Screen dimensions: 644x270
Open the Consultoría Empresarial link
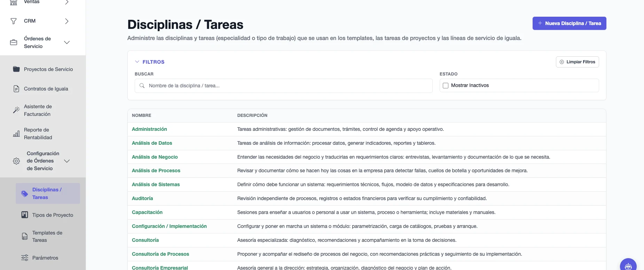tap(160, 268)
